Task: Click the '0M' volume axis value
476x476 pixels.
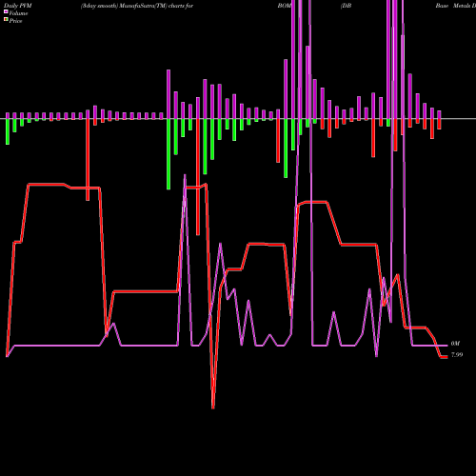Action: pyautogui.click(x=455, y=344)
